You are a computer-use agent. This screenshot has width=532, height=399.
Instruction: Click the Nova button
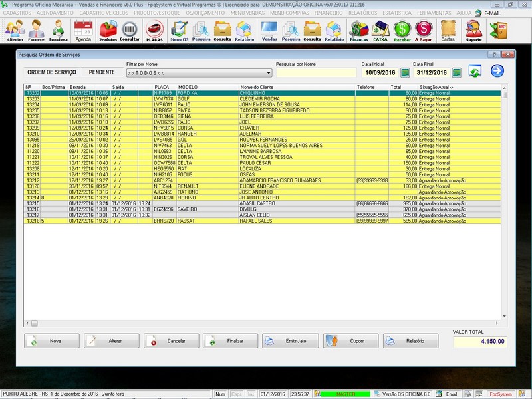(x=52, y=341)
